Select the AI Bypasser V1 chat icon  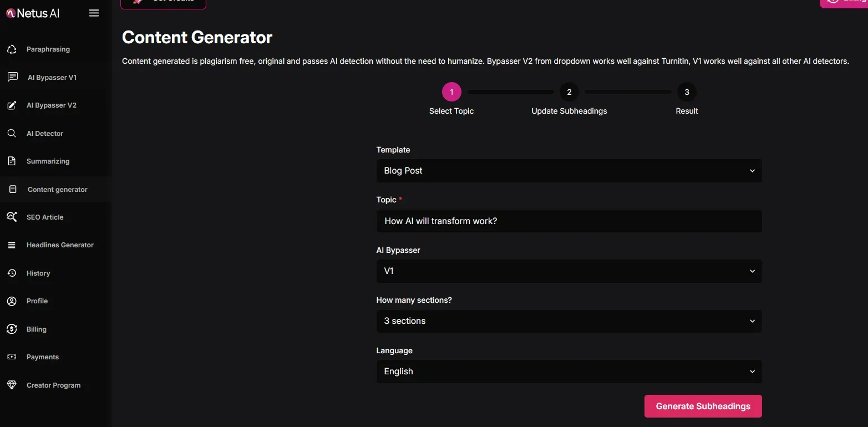pos(12,77)
